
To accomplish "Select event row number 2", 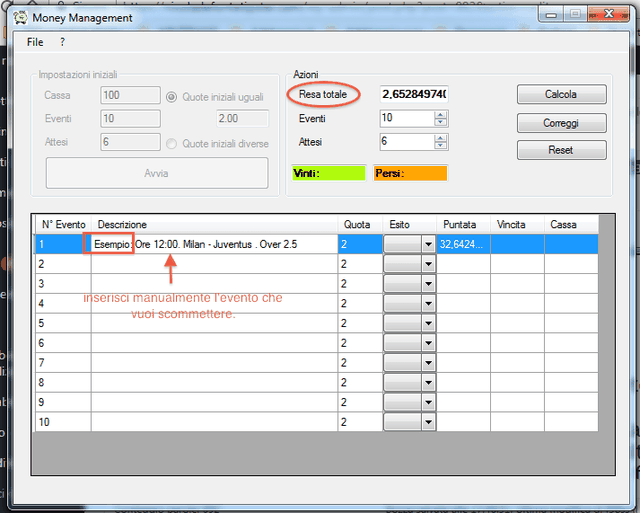I will tap(63, 264).
